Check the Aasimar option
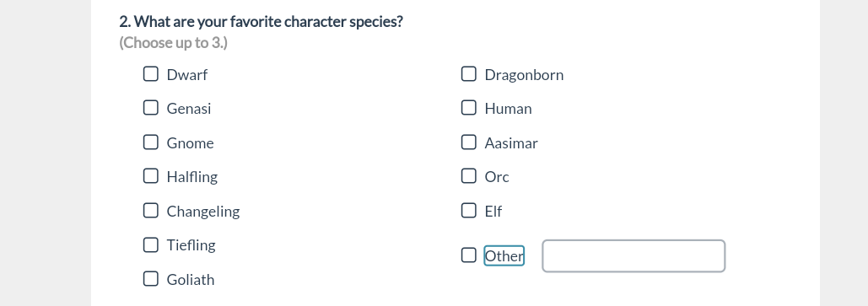Image resolution: width=868 pixels, height=306 pixels. 468,142
